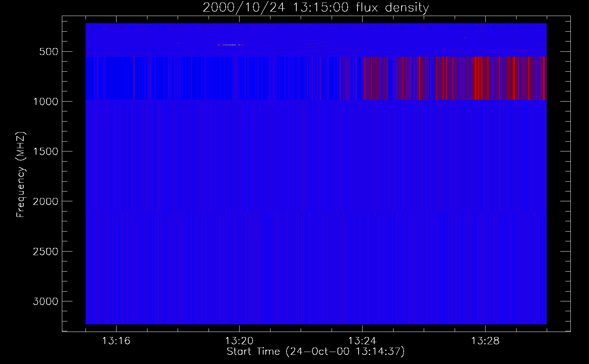Screen dimensions: 589x364
Task: Click the 13:28 time tick label
Action: (x=485, y=341)
